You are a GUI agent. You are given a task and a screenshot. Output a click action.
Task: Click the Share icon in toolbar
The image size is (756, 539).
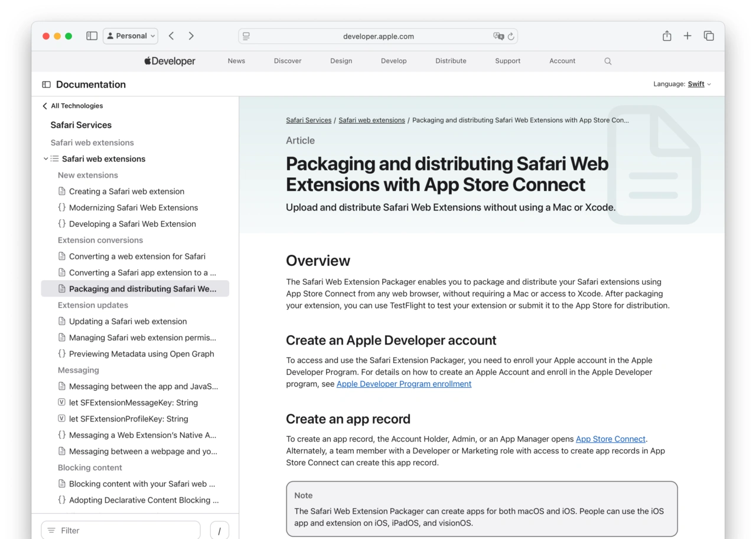[x=667, y=36]
